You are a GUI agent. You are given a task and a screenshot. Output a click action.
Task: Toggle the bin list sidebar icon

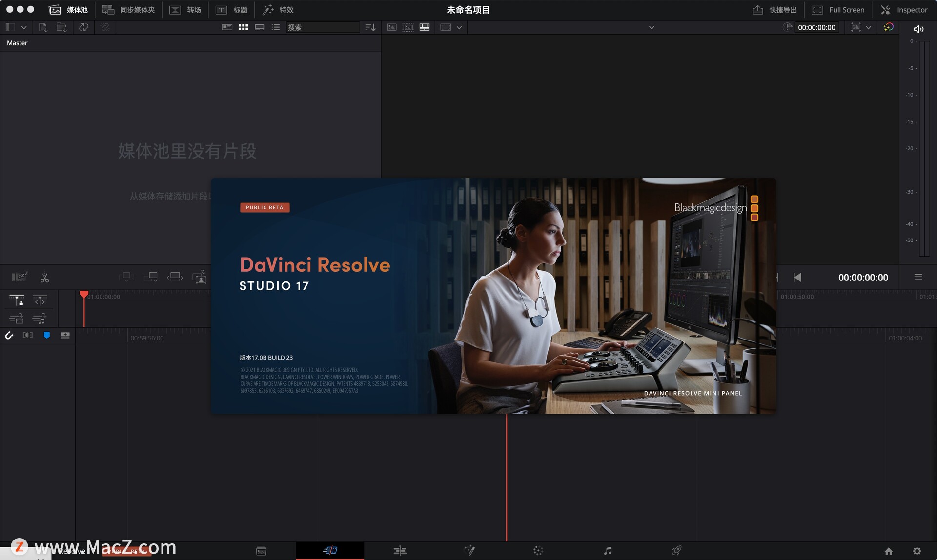pyautogui.click(x=10, y=27)
